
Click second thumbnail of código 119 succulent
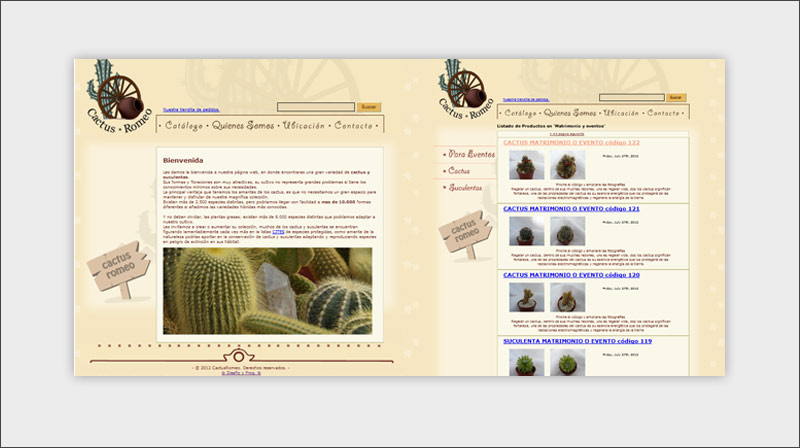tap(567, 362)
